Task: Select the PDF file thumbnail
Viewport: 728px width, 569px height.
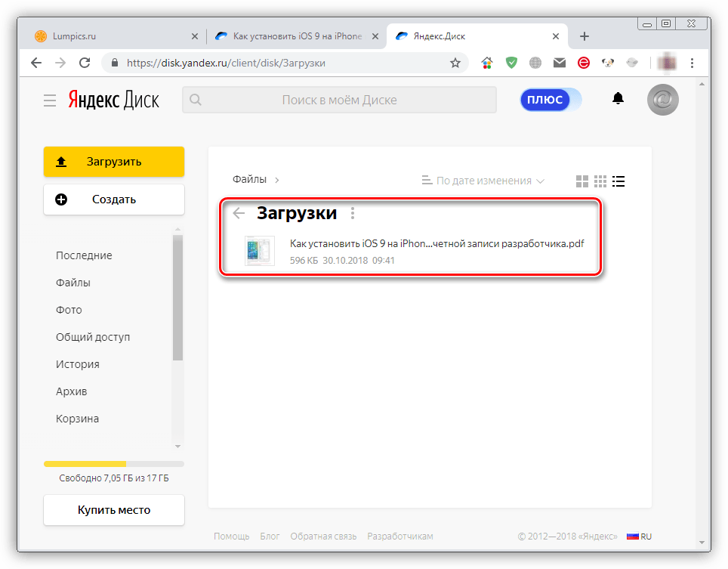Action: point(260,251)
